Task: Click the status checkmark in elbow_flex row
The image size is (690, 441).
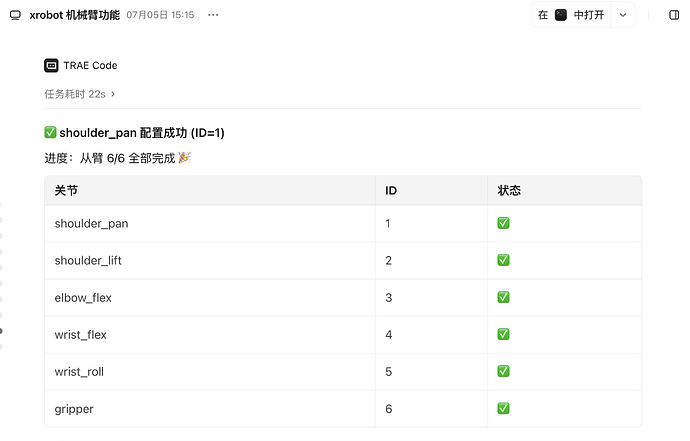Action: (x=503, y=297)
